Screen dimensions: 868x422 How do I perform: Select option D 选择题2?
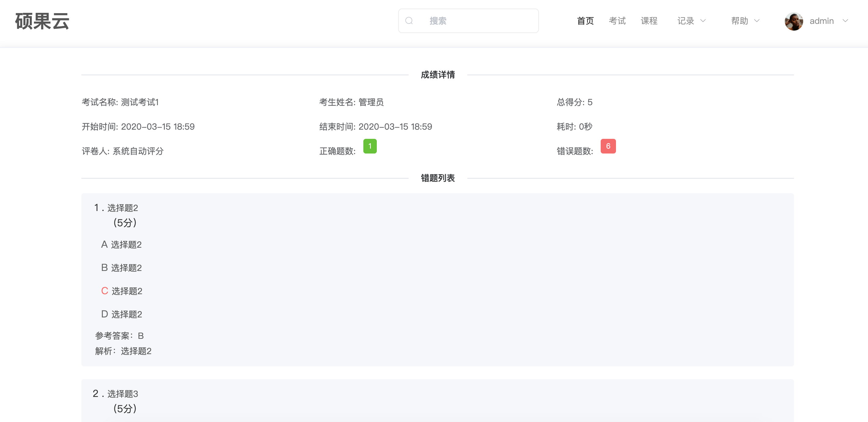[x=122, y=314]
